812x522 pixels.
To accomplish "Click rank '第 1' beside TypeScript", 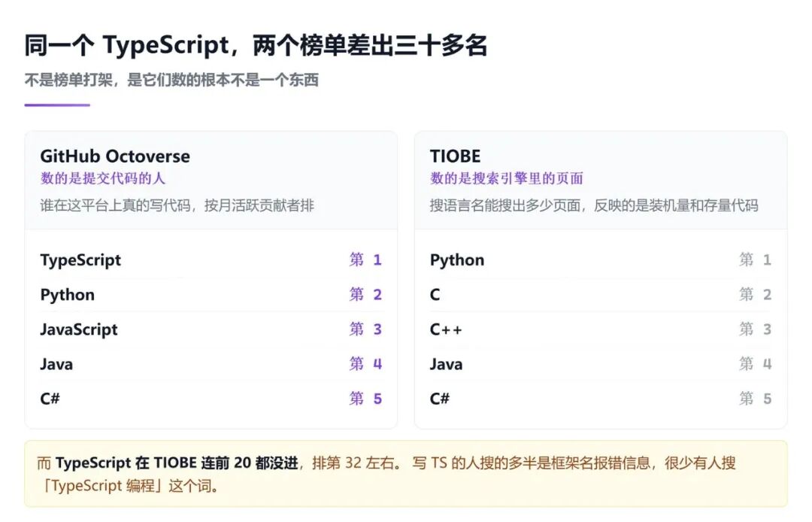I will pos(365,259).
